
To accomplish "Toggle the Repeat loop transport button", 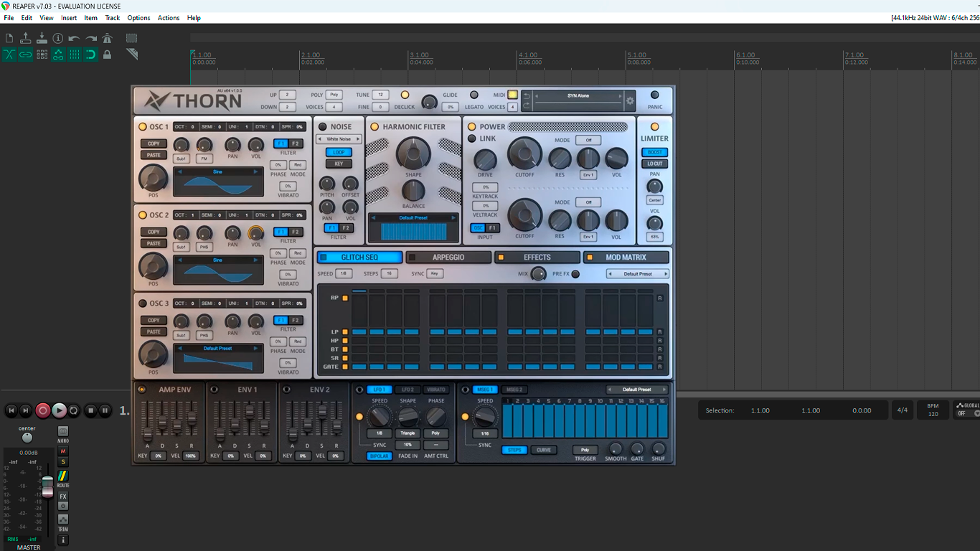I will coord(74,410).
